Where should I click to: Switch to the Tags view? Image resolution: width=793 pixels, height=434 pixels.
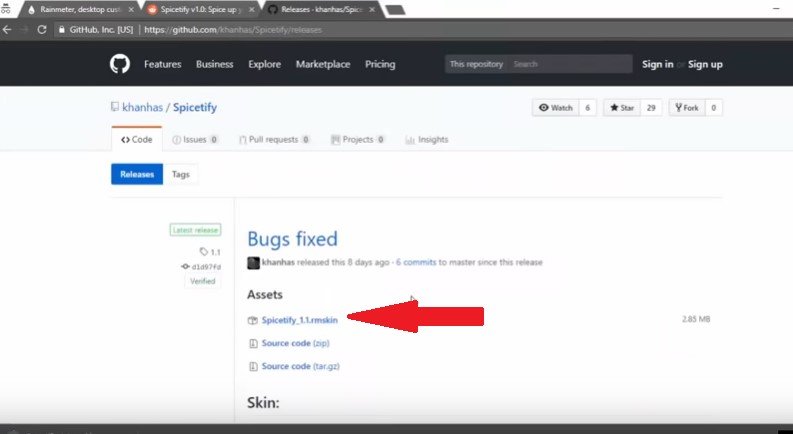click(x=181, y=174)
